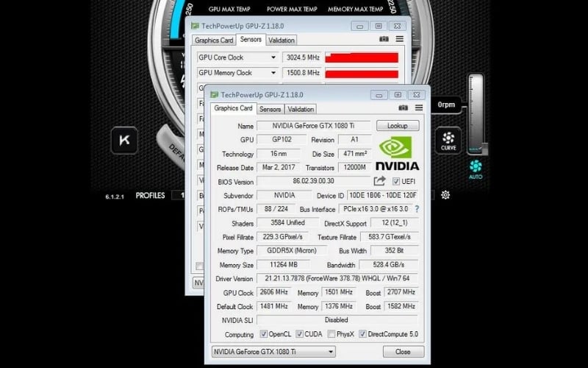Screen dimensions: 588x368
Task: Switch to Validation tab in front window
Action: [x=301, y=109]
